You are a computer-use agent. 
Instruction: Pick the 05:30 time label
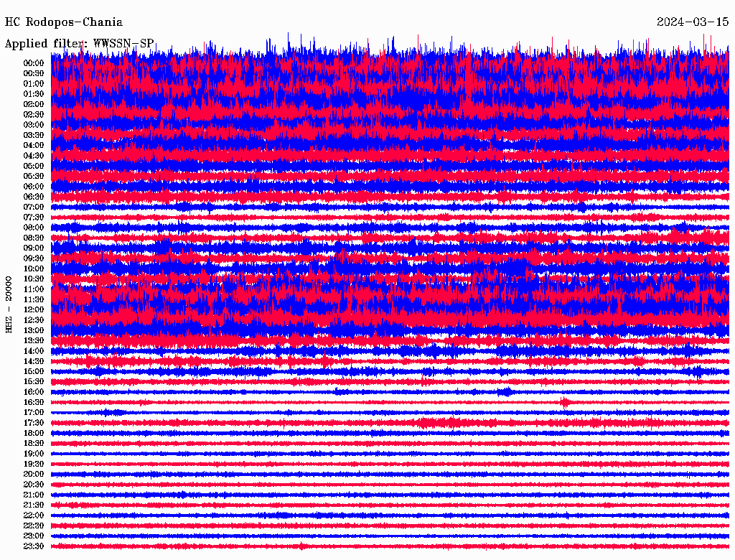(x=34, y=176)
